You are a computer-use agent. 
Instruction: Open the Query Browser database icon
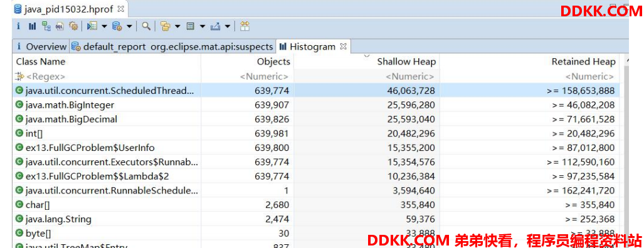(x=117, y=27)
